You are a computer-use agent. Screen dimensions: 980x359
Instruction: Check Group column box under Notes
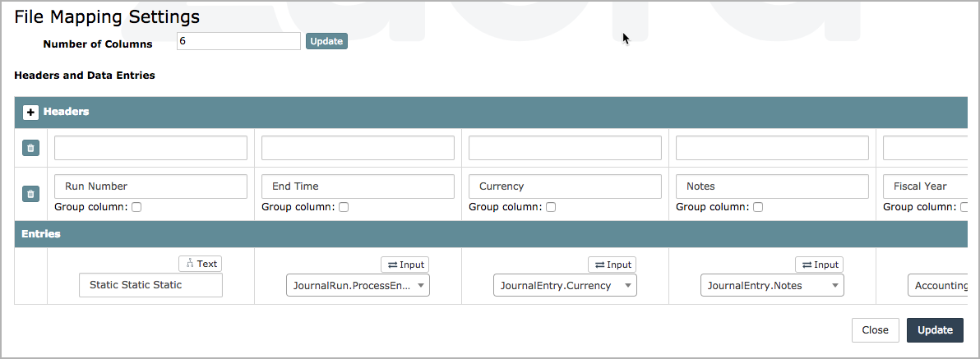[x=758, y=207]
